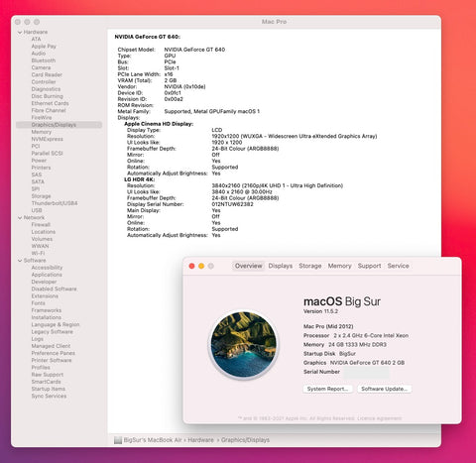Select Fibre Channel in the sidebar
This screenshot has height=463, width=476.
tap(49, 110)
